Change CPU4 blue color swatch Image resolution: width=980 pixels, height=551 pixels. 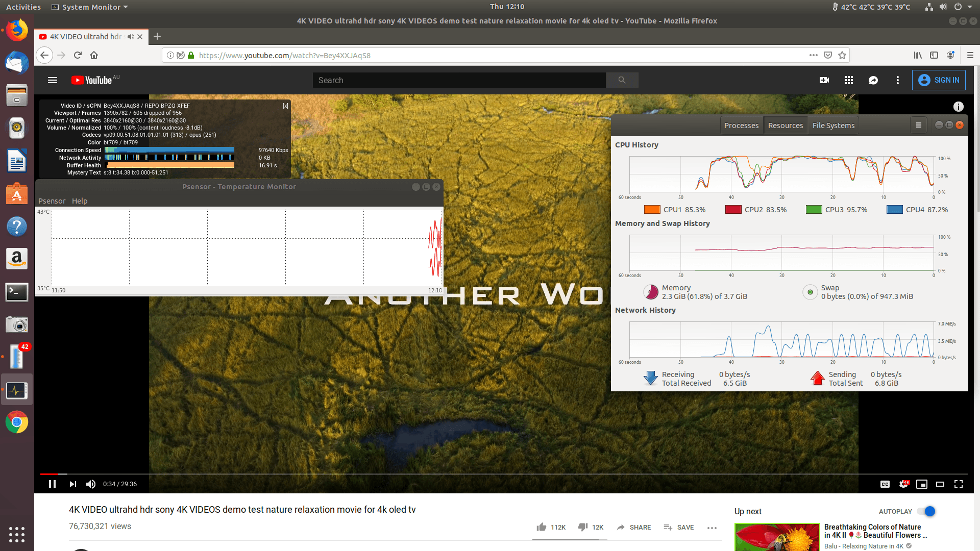pyautogui.click(x=894, y=210)
